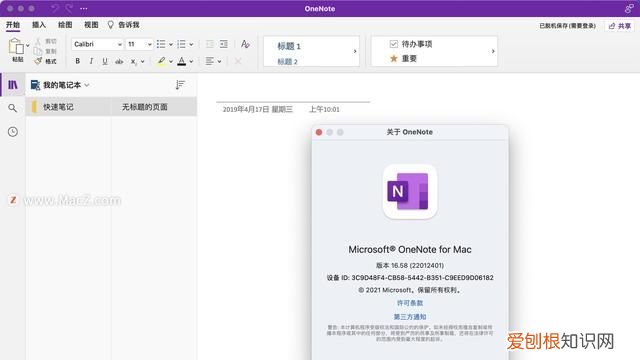This screenshot has width=640, height=360.
Task: Open the 告诉我 search box
Action: click(x=123, y=25)
